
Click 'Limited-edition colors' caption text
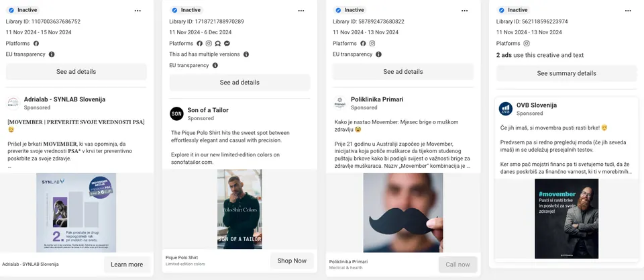click(x=185, y=264)
